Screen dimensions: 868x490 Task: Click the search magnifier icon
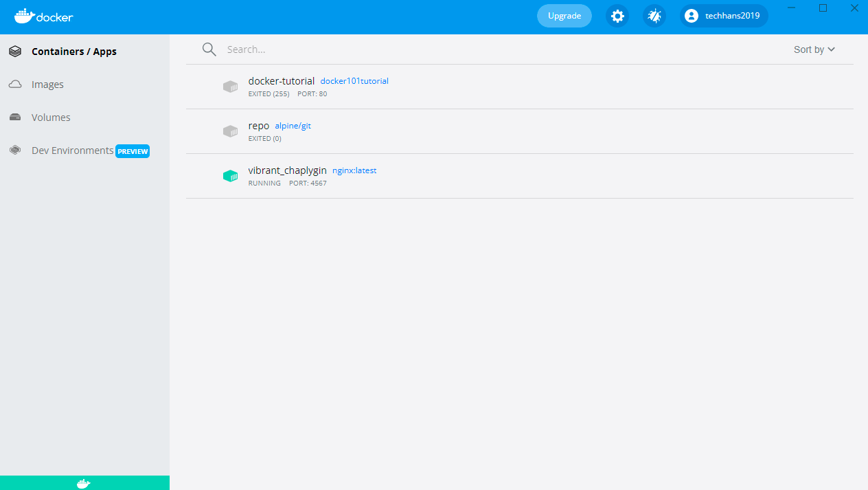click(x=209, y=49)
